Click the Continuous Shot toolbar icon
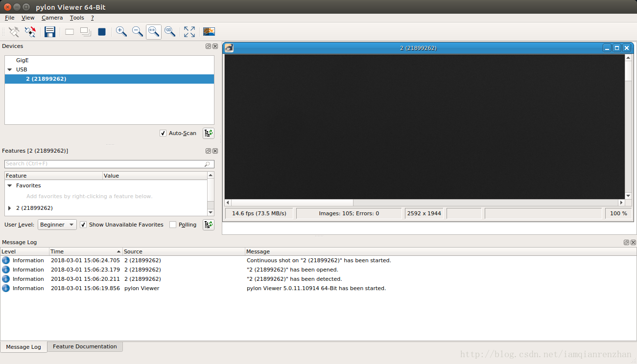 [x=86, y=32]
